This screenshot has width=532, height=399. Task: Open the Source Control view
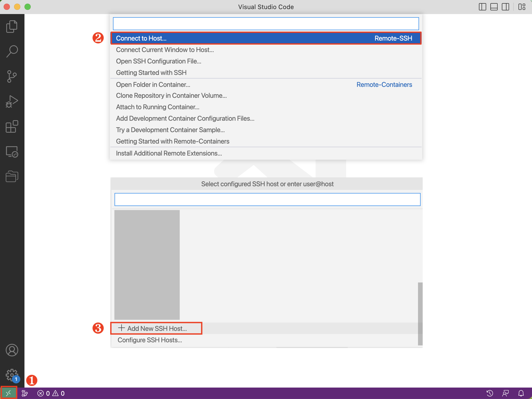12,76
